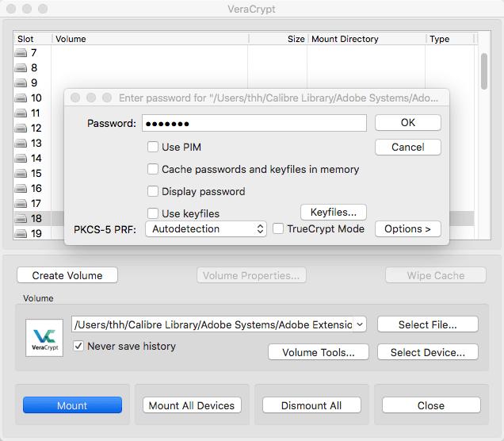
Task: Select the drive icon for slot 11
Action: [x=21, y=113]
